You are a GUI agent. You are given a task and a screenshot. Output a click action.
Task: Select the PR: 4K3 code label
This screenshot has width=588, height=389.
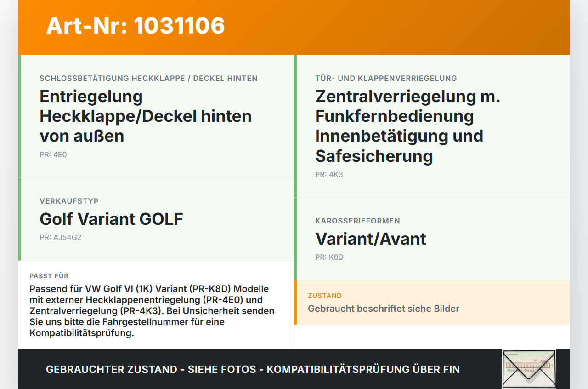328,174
